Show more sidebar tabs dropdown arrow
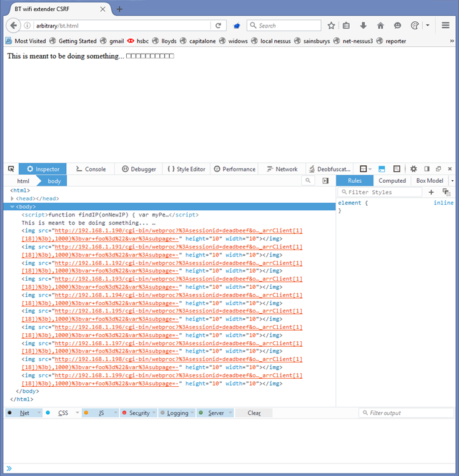This screenshot has height=476, width=459. 452,181
